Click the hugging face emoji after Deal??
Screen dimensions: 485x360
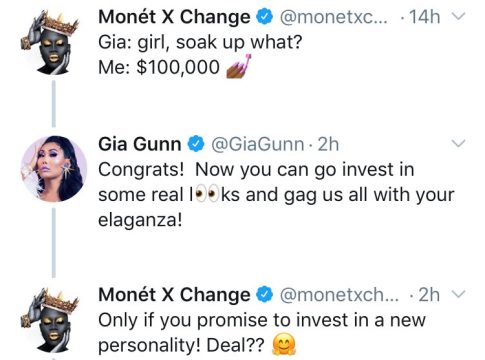284,345
